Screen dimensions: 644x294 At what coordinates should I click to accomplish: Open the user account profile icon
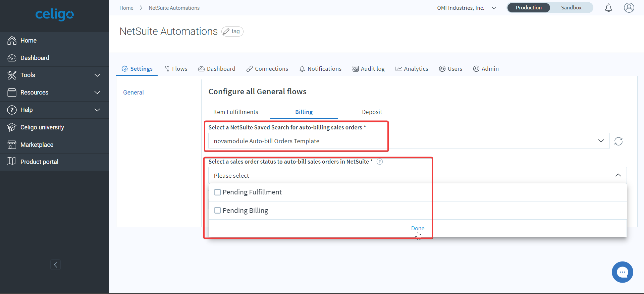(629, 8)
